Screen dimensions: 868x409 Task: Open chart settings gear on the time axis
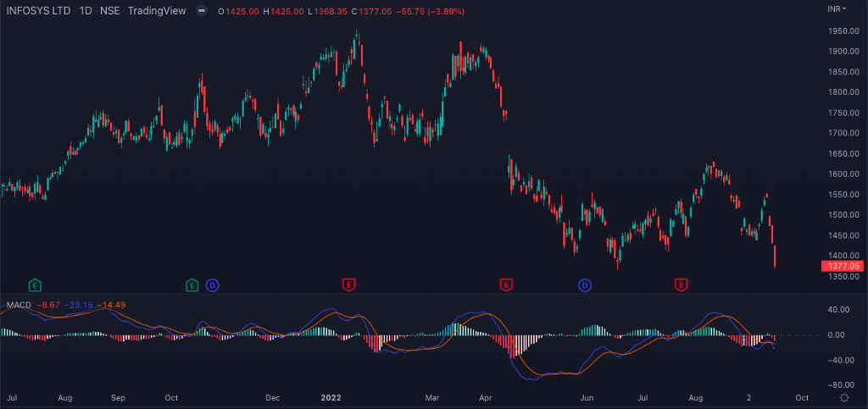844,398
